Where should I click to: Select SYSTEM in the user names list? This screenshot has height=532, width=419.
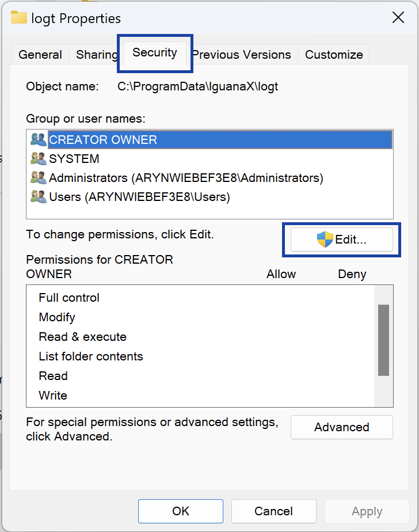[74, 159]
